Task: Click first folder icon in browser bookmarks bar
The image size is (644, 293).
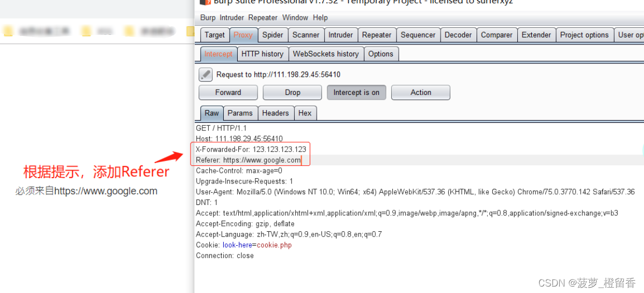Action: tap(8, 31)
